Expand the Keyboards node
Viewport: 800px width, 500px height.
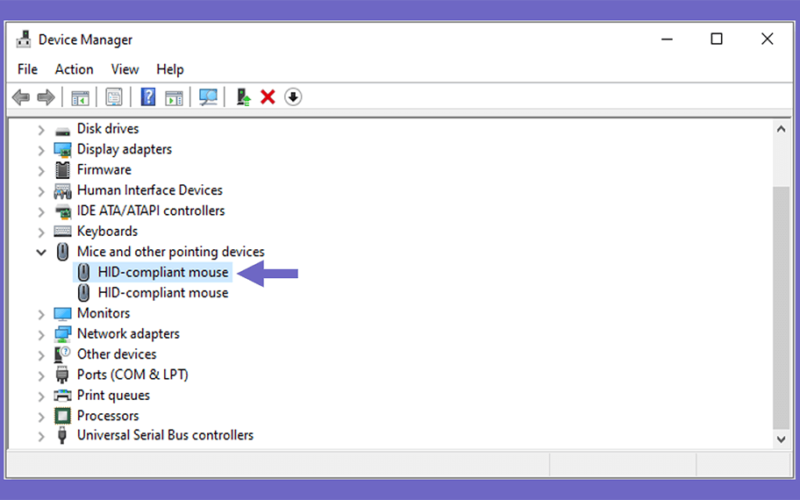41,232
